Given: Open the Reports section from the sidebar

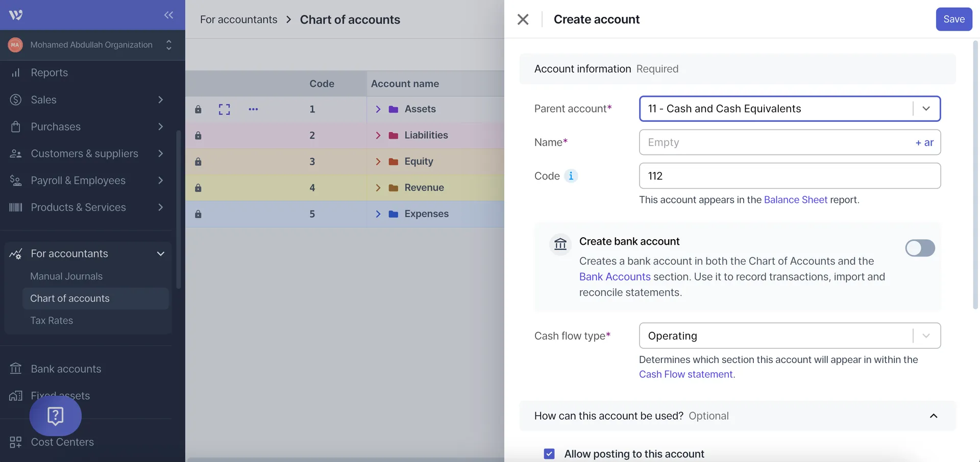Looking at the screenshot, I should coord(49,72).
